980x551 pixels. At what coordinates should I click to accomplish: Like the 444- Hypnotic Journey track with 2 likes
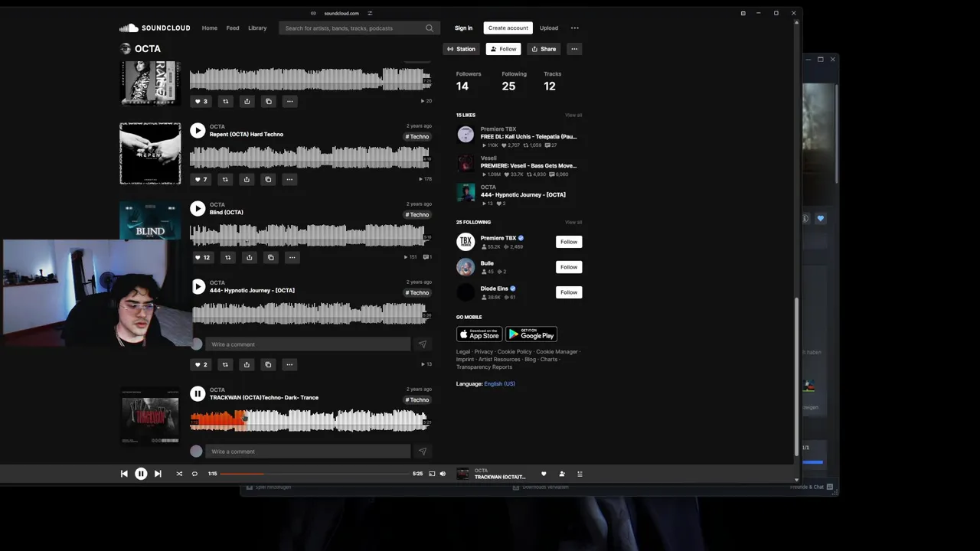pos(201,364)
